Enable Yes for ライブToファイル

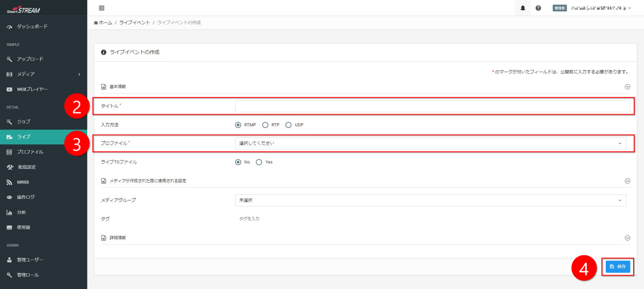point(259,162)
